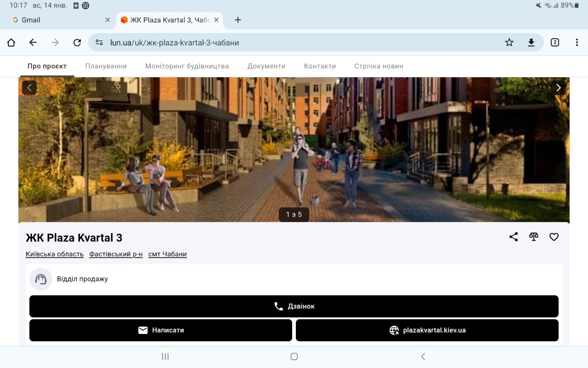Open Chrome three-dot menu
This screenshot has width=588, height=368.
[577, 42]
